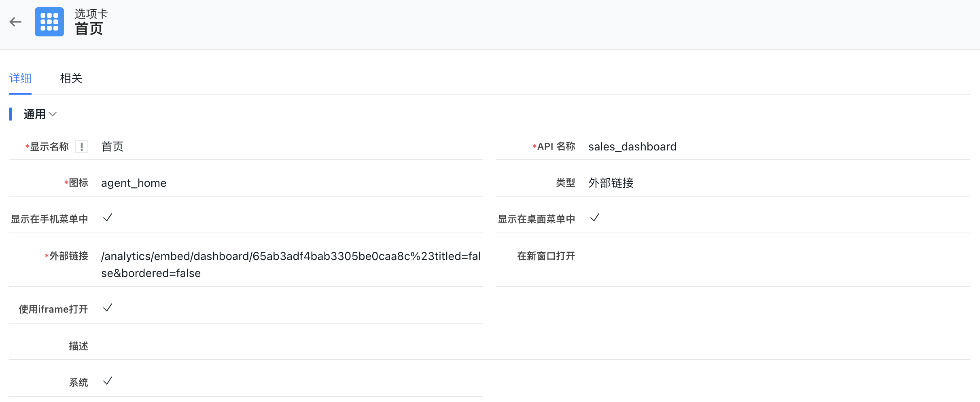Click the 首页 page title
980x402 pixels.
pyautogui.click(x=89, y=29)
